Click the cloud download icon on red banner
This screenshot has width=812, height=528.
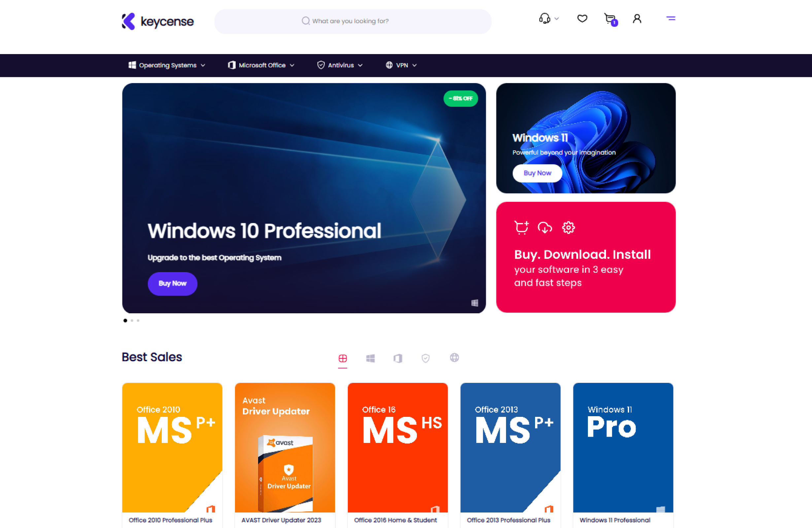pyautogui.click(x=545, y=228)
